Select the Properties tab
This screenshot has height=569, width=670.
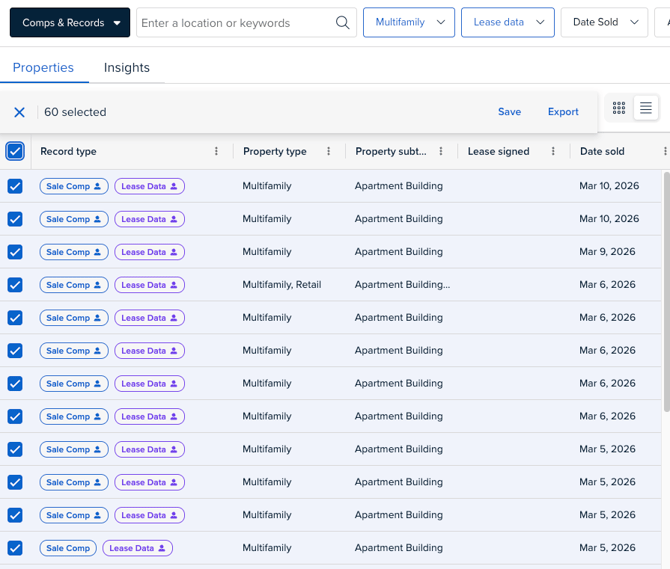tap(43, 68)
